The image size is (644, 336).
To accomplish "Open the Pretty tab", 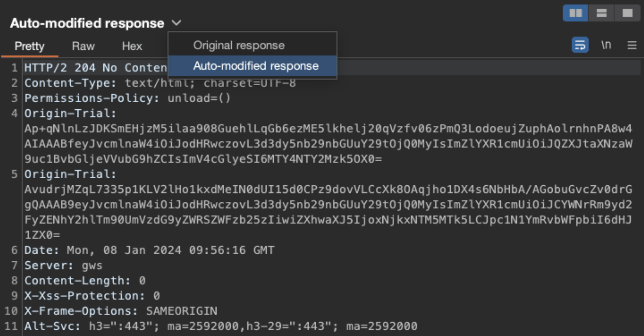I will pos(29,46).
